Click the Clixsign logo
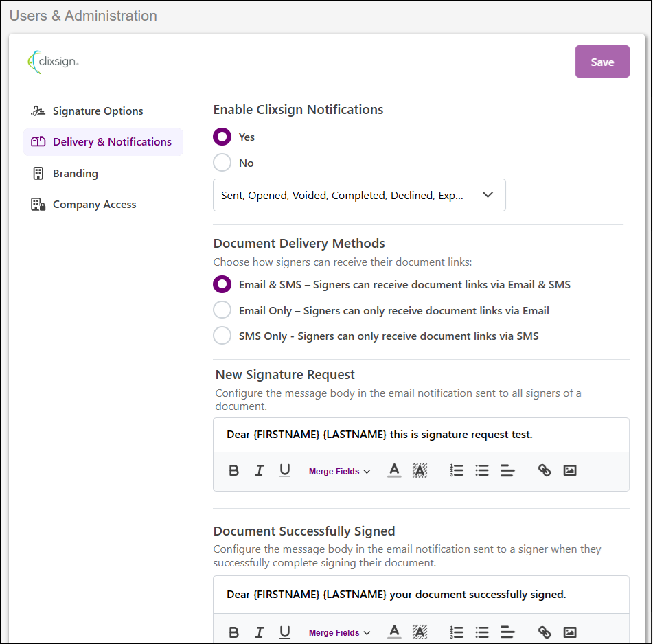The width and height of the screenshot is (653, 644). coord(53,62)
